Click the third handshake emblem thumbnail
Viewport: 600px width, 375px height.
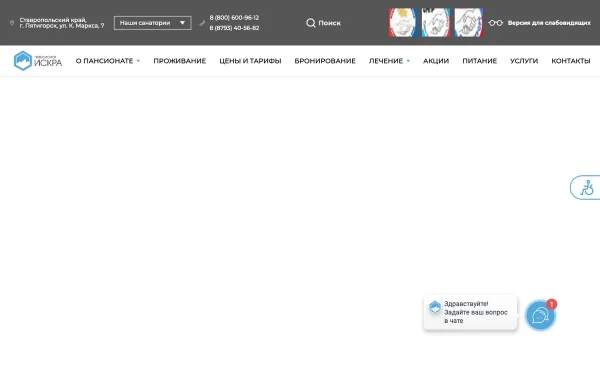click(469, 23)
